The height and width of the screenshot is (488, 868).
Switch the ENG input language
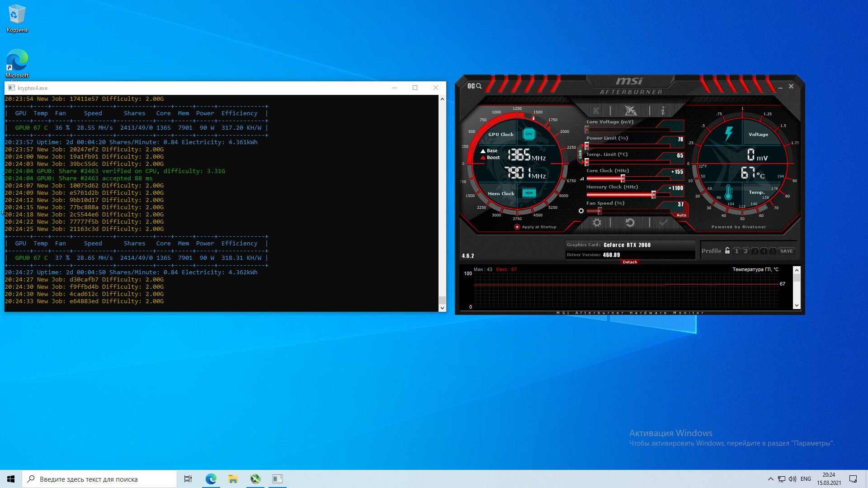[806, 479]
